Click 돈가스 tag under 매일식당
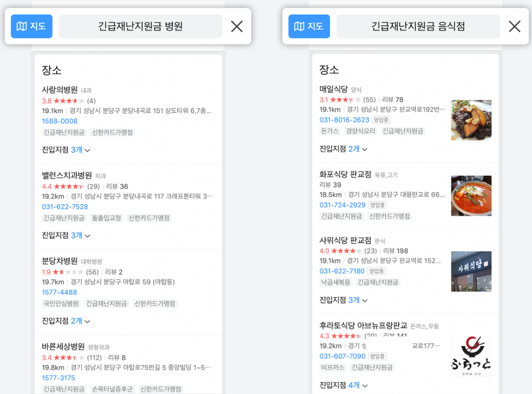 click(330, 131)
